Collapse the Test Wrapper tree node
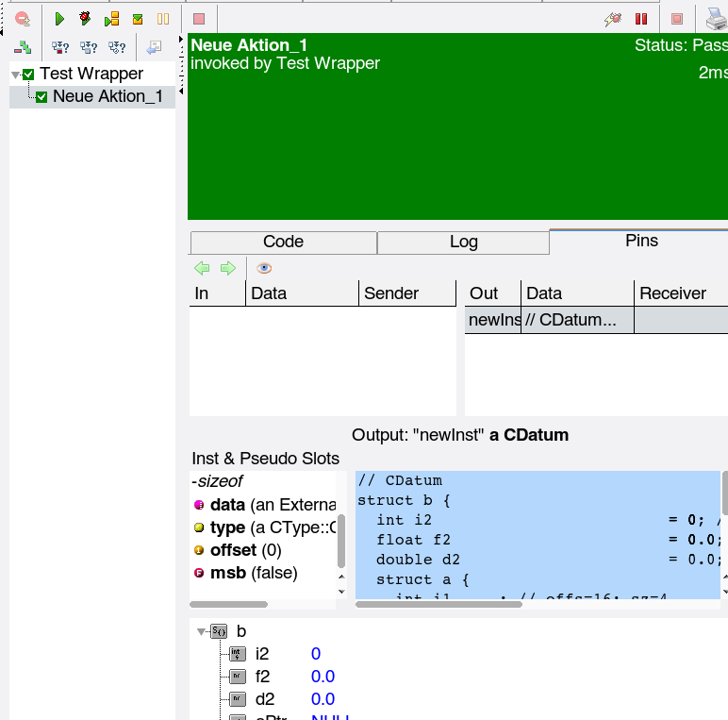Viewport: 728px width, 720px height. pos(16,75)
